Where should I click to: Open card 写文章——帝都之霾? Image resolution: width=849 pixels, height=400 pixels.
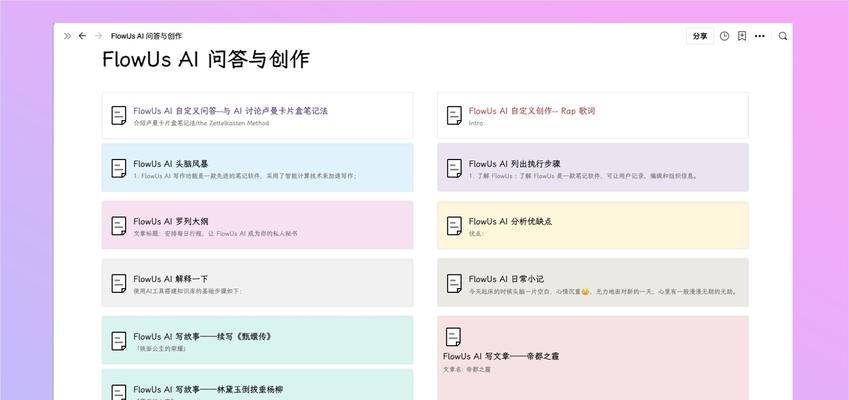click(593, 358)
